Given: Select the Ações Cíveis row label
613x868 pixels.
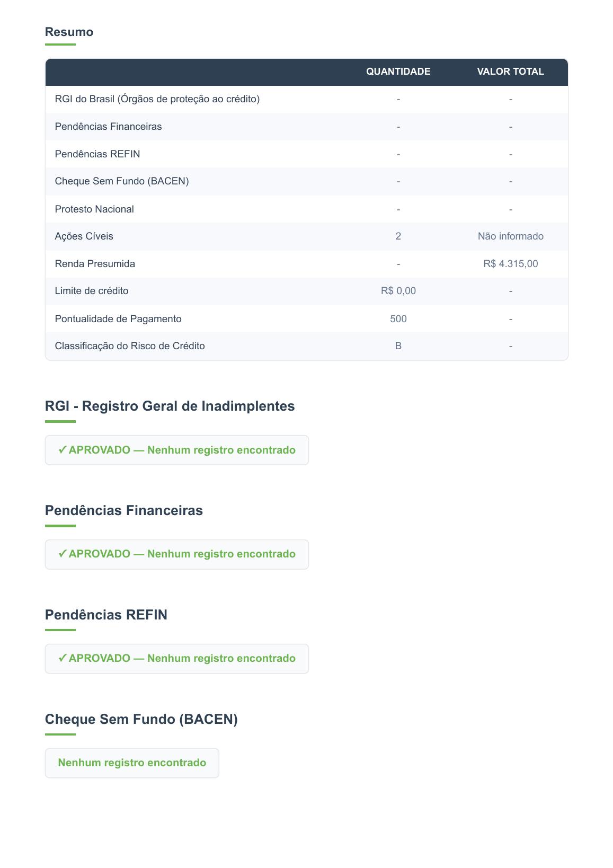Looking at the screenshot, I should [84, 236].
